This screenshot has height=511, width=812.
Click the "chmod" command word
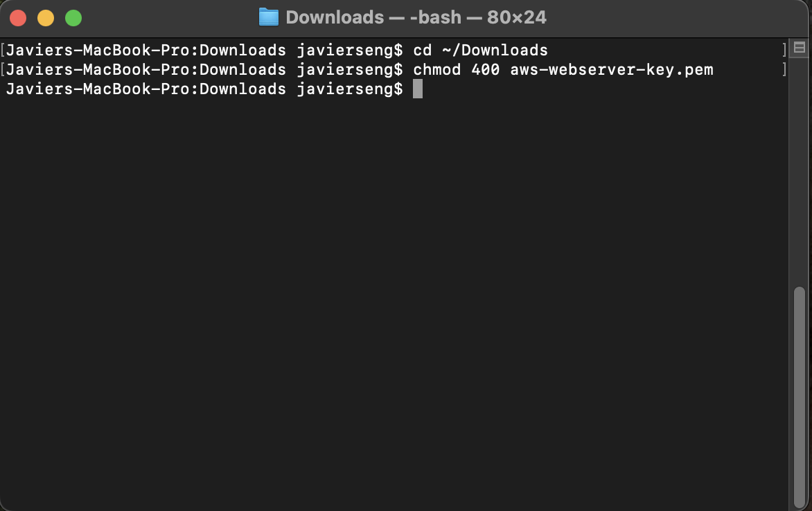point(437,69)
